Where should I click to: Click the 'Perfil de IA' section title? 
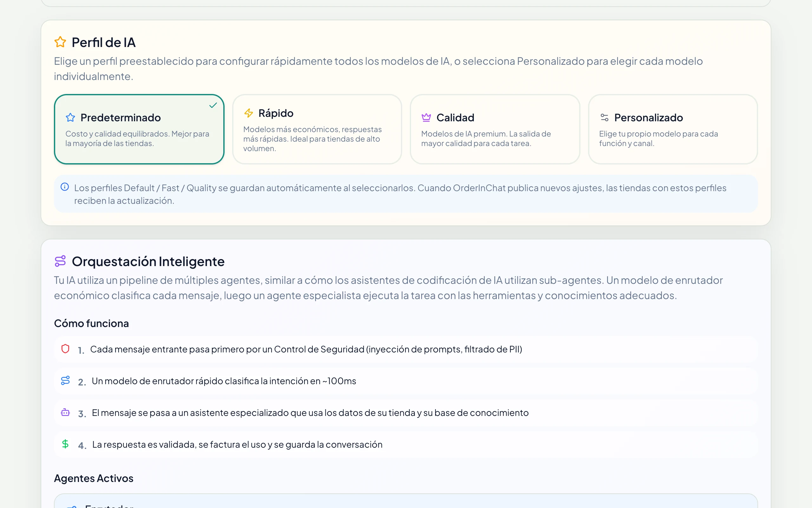[x=103, y=43]
